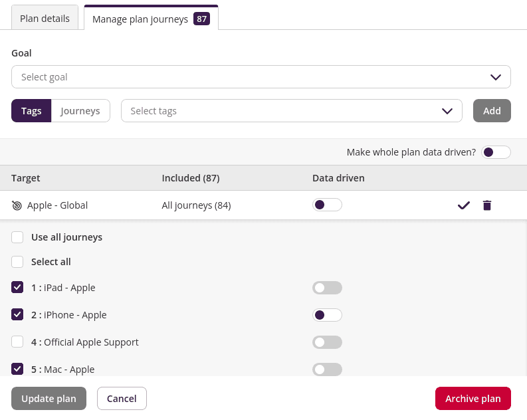Confirm Apple - Global row with checkmark icon
527x420 pixels.
click(x=463, y=205)
